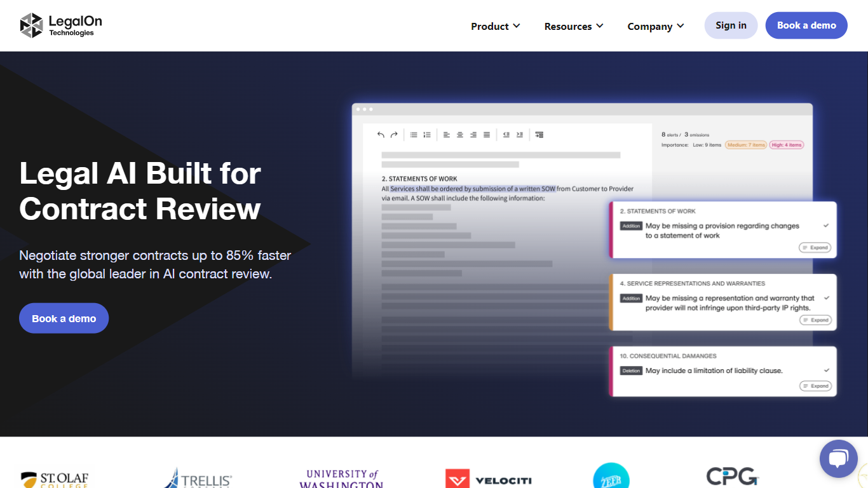Click '2. STATEMENTS OF WORK' heading in document
This screenshot has width=868, height=488.
coord(419,179)
